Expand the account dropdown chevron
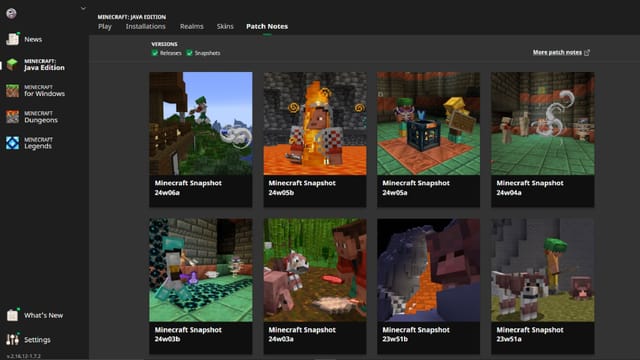 (x=83, y=8)
